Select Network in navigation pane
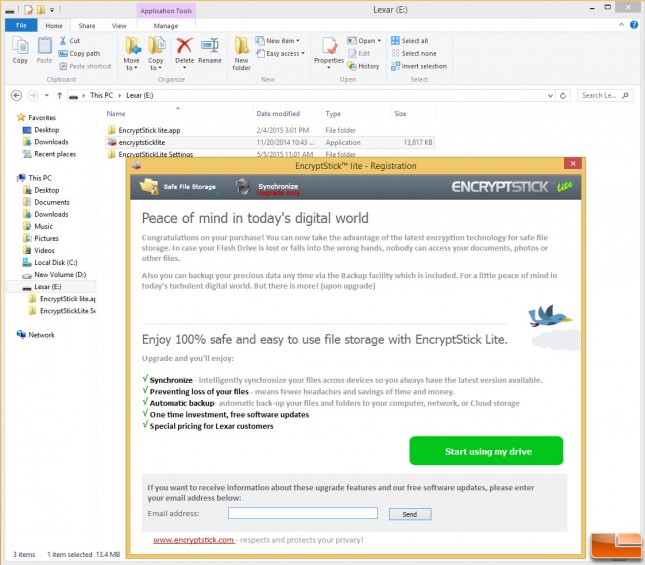This screenshot has width=645, height=565. click(35, 335)
